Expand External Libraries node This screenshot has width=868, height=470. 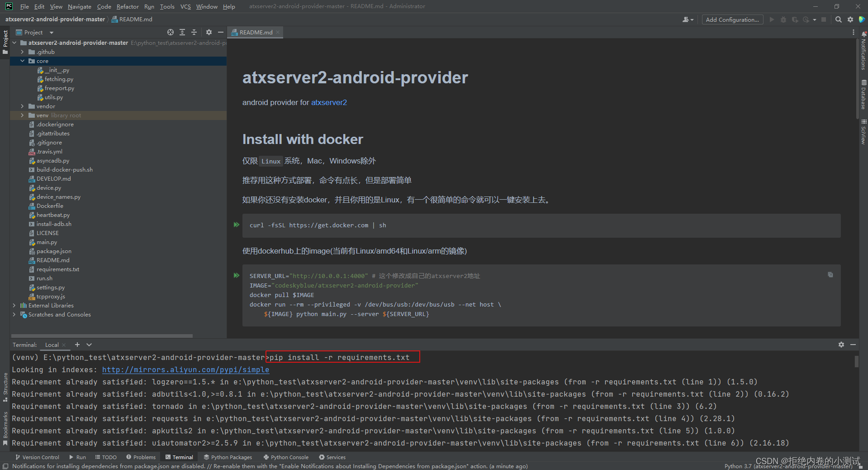(14, 305)
